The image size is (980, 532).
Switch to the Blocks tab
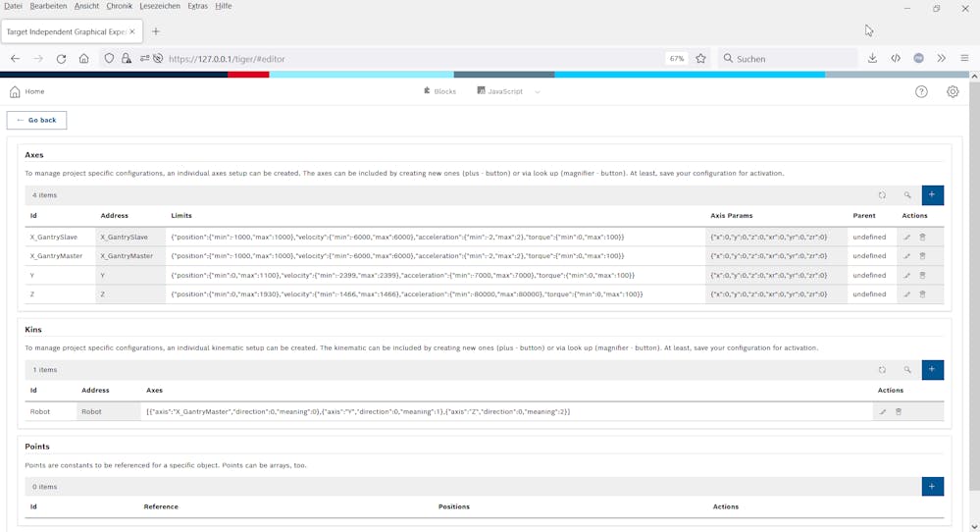coord(439,91)
